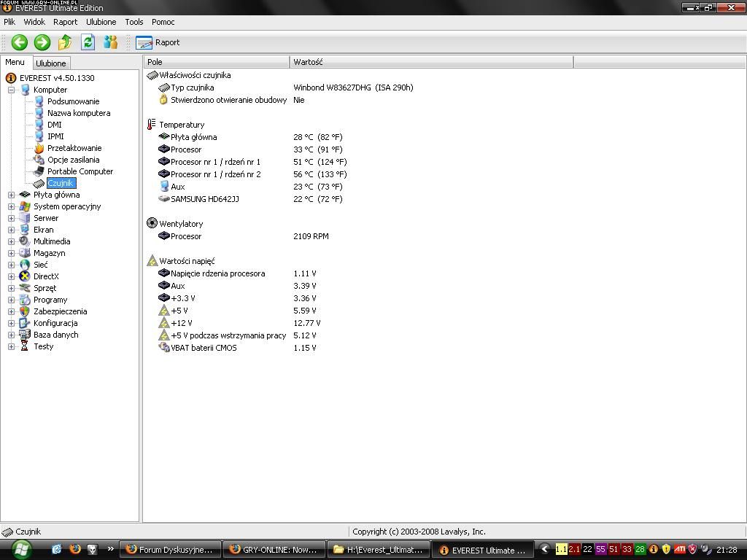
Task: Switch to the Ulubione tab in sidebar
Action: pyautogui.click(x=51, y=63)
